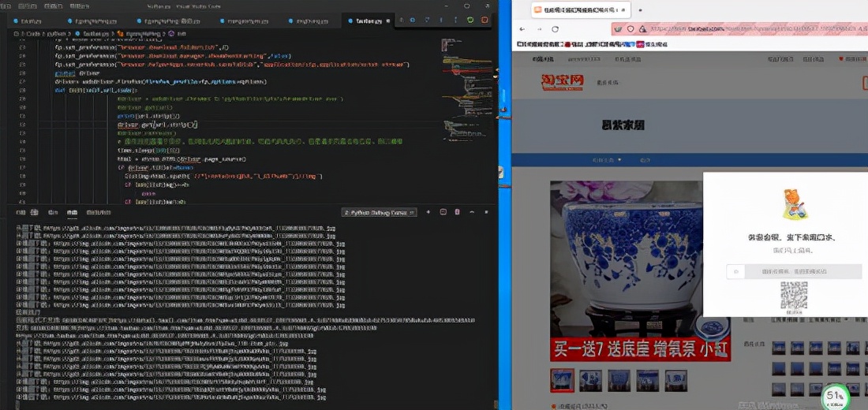Screen dimensions: 868x410
Task: Expand the blue store navigation dropdown
Action: click(x=608, y=161)
